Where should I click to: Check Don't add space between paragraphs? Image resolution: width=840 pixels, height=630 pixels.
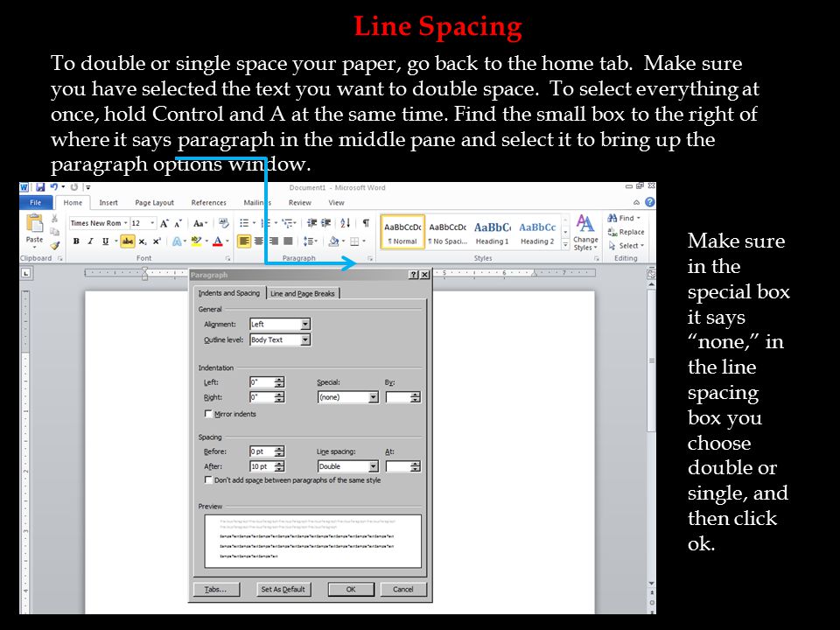[x=208, y=480]
